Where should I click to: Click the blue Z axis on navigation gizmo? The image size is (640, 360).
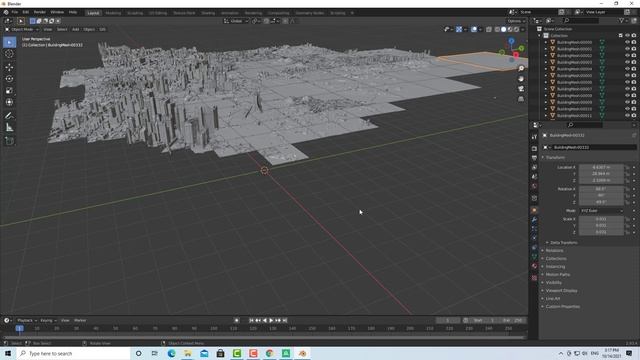(x=511, y=41)
